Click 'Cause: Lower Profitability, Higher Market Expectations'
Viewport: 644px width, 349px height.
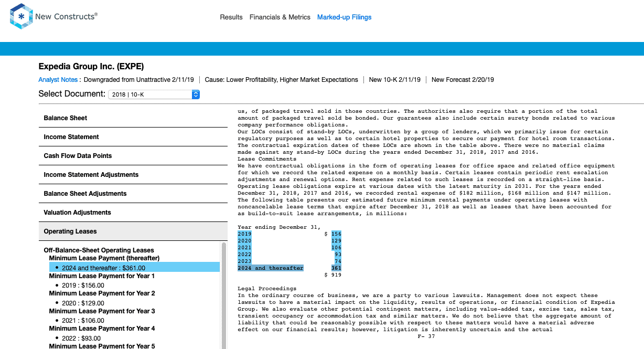281,80
